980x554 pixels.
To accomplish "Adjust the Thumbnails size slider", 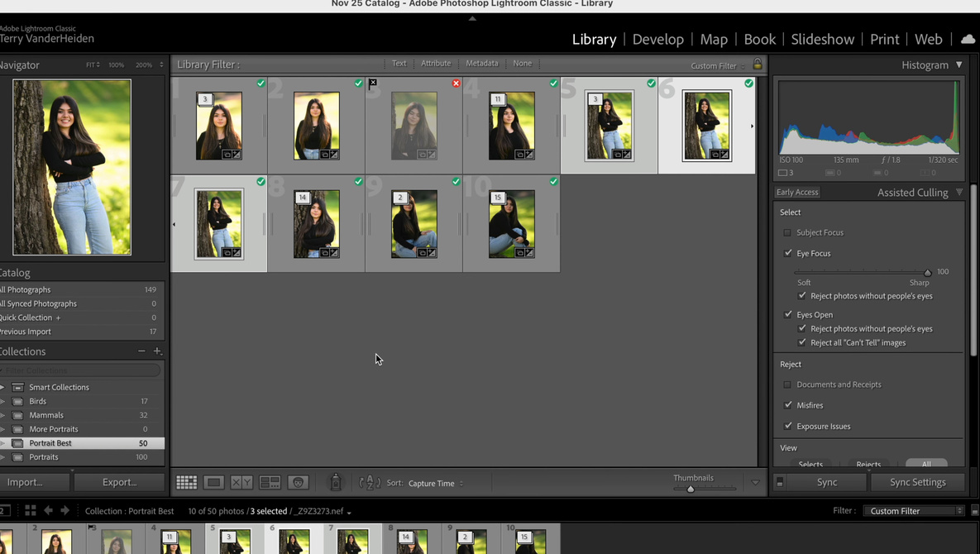I will 691,489.
